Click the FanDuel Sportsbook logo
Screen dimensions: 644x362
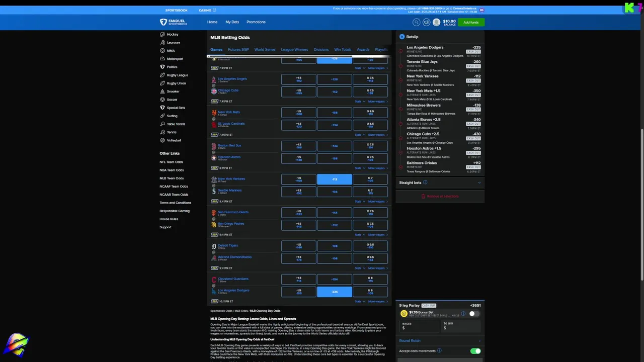coord(174,22)
